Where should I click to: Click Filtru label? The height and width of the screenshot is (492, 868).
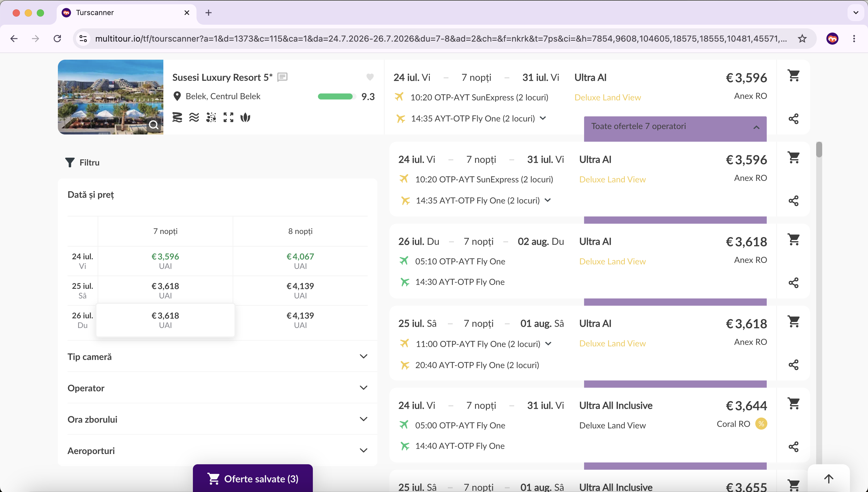click(x=90, y=162)
